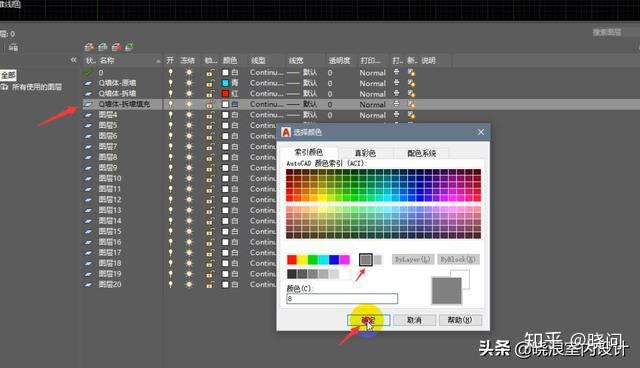Screen dimensions: 640x368
Task: Click the 透明度 column header
Action: pyautogui.click(x=340, y=60)
